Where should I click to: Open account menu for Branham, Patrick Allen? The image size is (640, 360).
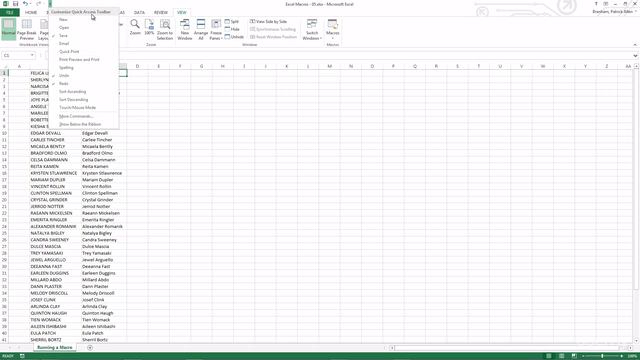click(614, 12)
